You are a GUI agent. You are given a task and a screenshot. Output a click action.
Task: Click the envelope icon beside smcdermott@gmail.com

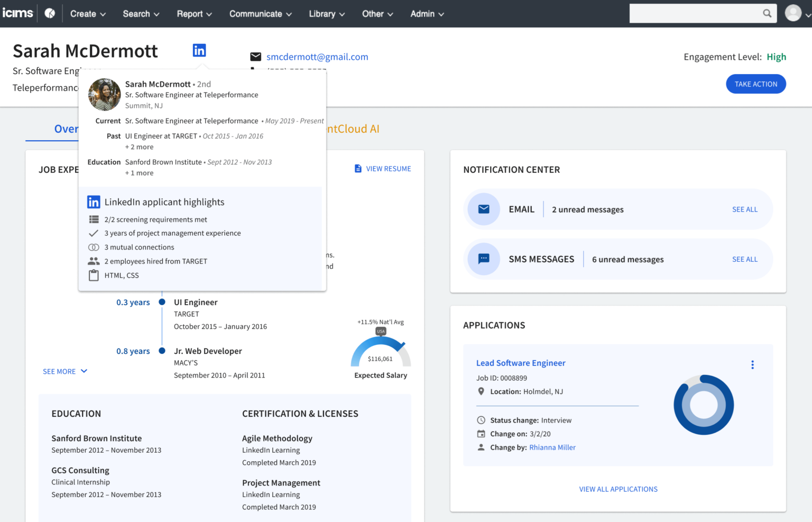(256, 57)
